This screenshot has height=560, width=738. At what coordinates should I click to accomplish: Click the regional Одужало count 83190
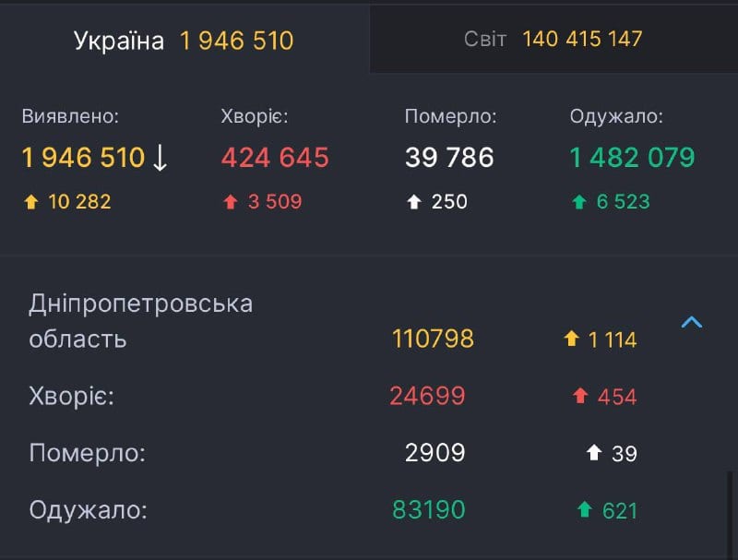tap(429, 510)
